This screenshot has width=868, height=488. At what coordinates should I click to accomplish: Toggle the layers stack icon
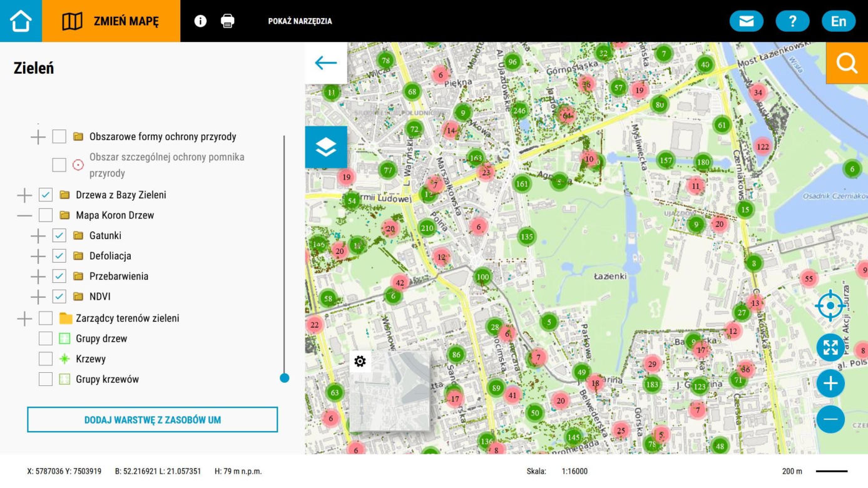326,147
